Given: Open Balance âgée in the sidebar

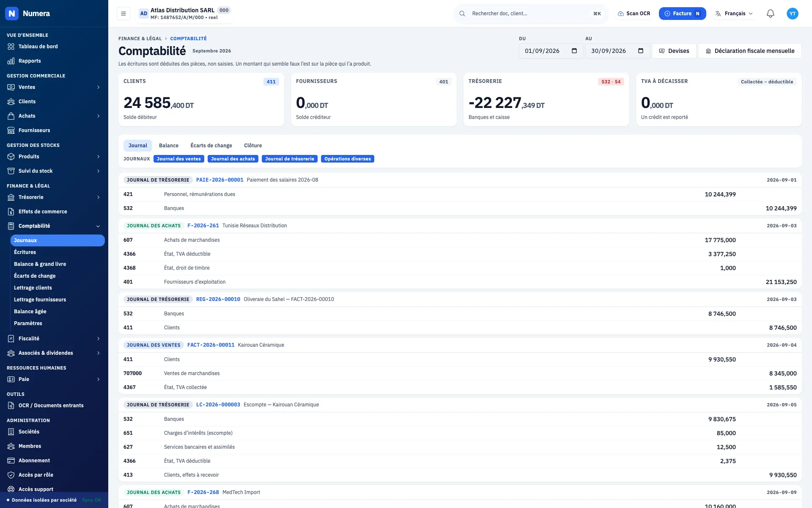Looking at the screenshot, I should coord(30,312).
